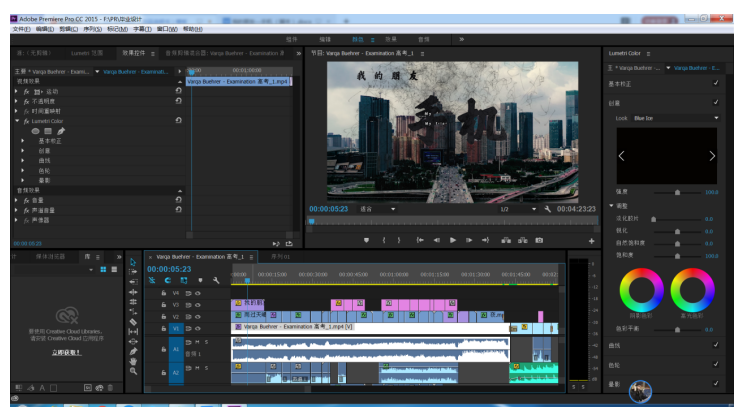Click the Extract button in program monitor
The width and height of the screenshot is (741, 410).
pyautogui.click(x=523, y=240)
